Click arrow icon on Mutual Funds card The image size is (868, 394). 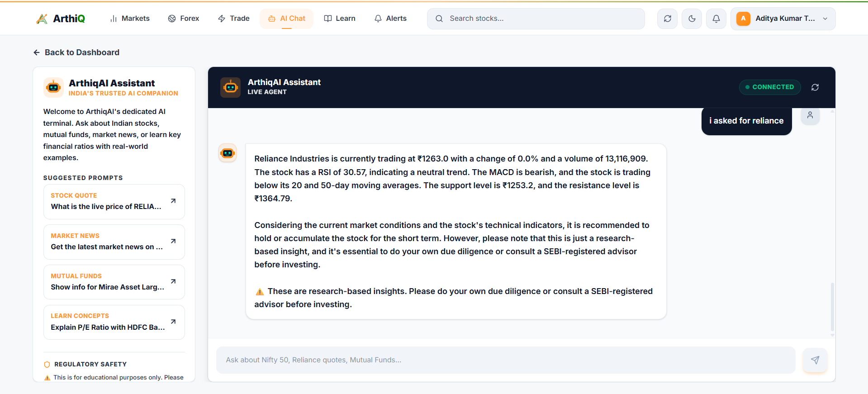coord(173,281)
